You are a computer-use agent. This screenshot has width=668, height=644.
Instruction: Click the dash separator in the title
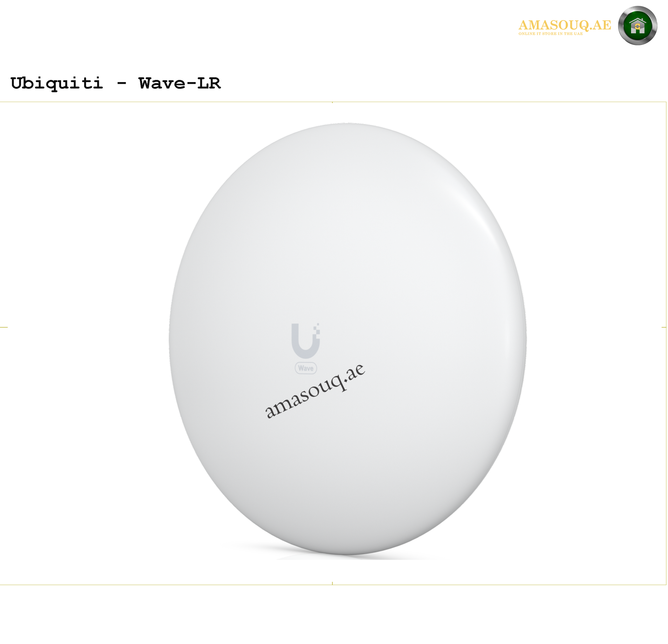click(x=122, y=83)
